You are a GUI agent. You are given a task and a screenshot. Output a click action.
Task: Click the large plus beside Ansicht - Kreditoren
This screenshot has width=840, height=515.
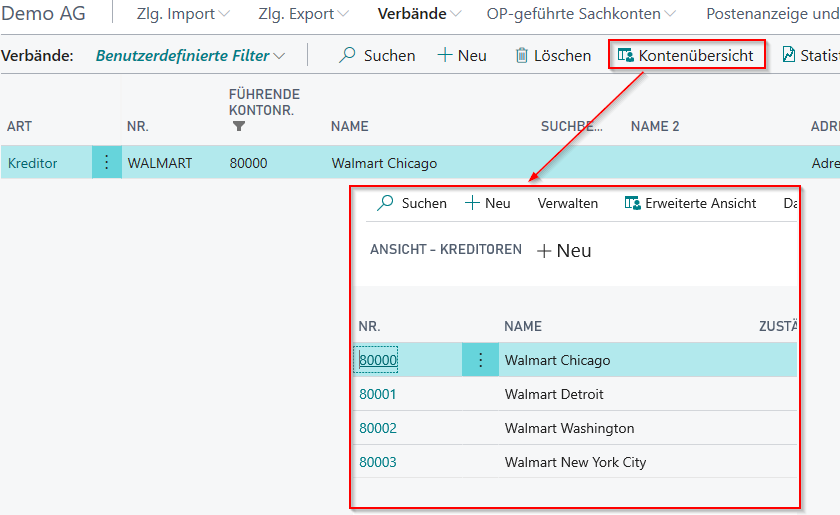click(x=544, y=251)
